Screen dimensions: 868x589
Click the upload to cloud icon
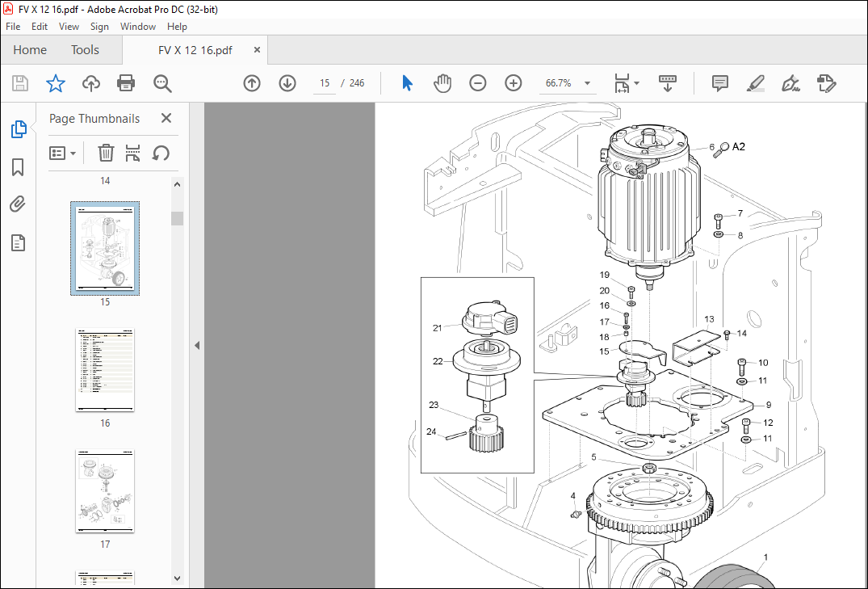pyautogui.click(x=90, y=84)
